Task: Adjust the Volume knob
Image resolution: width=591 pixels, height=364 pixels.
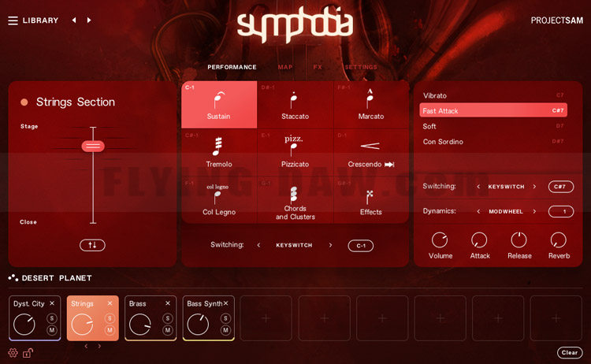Action: tap(440, 240)
